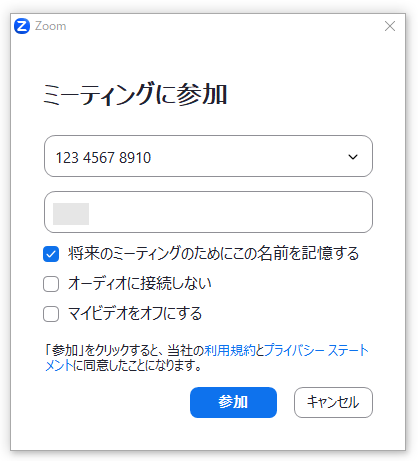Screen dimensions: 418x461
Task: Tick the マイビデオをオフにする checkbox
Action: click(51, 314)
